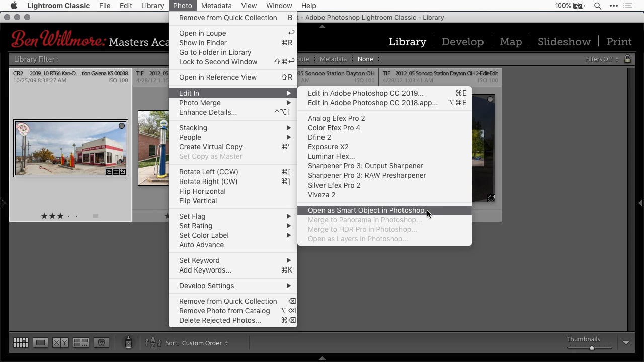
Task: Select Color Efex Pro 4 editor
Action: pos(384,128)
